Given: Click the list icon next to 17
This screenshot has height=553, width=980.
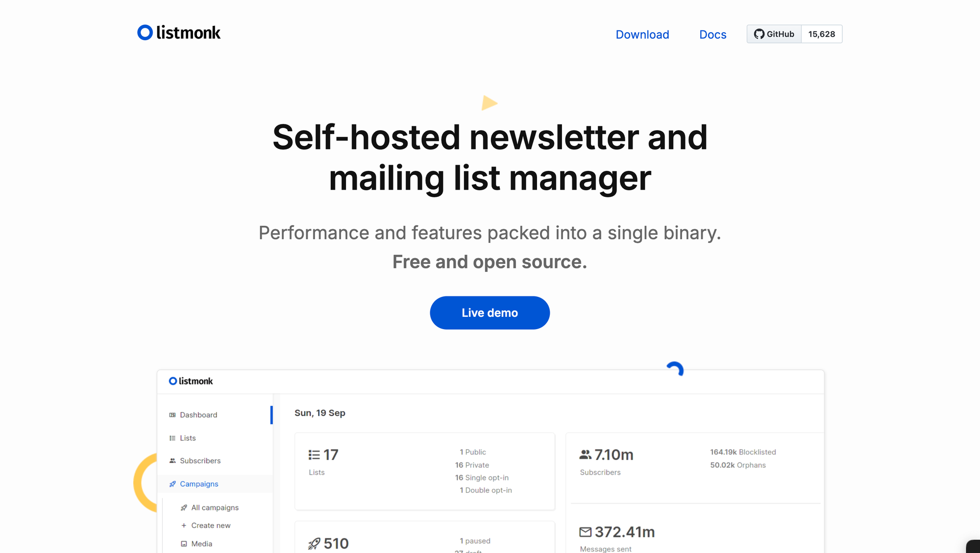Looking at the screenshot, I should pos(314,455).
